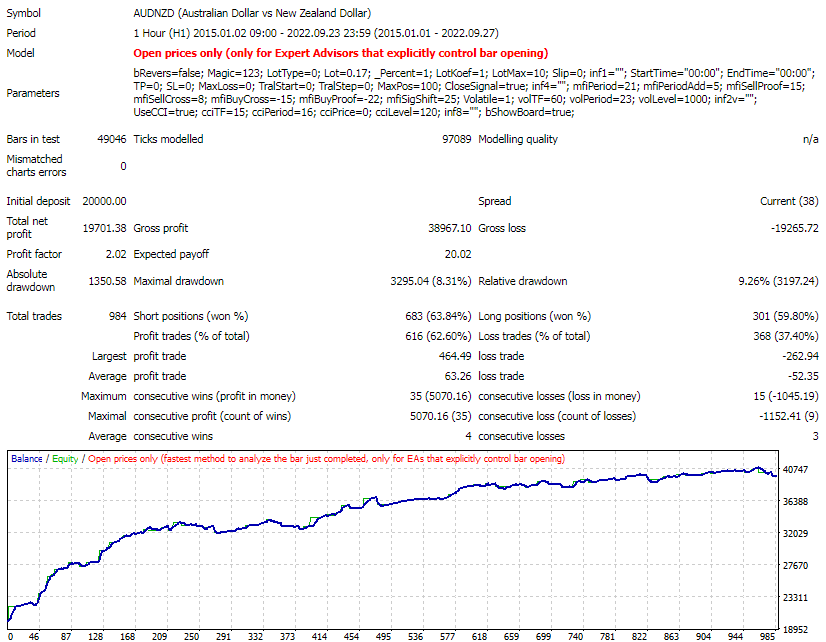Click the chart y-axis label 18952
The width and height of the screenshot is (826, 642).
pos(795,629)
